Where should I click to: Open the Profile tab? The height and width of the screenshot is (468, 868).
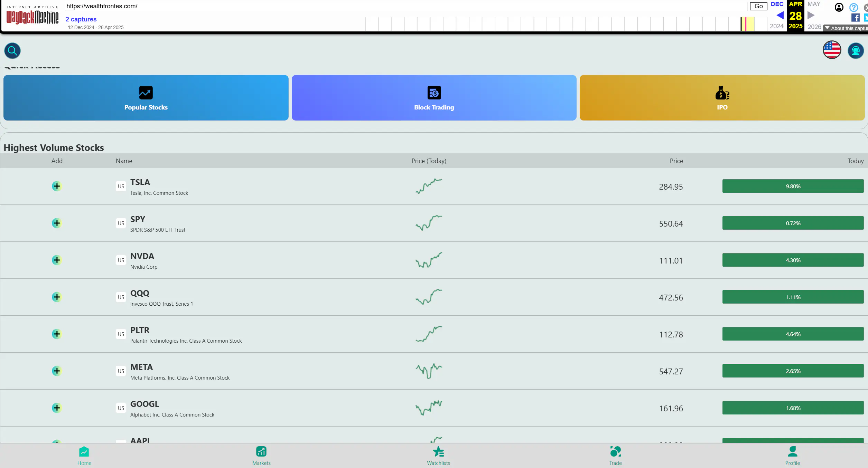click(792, 456)
